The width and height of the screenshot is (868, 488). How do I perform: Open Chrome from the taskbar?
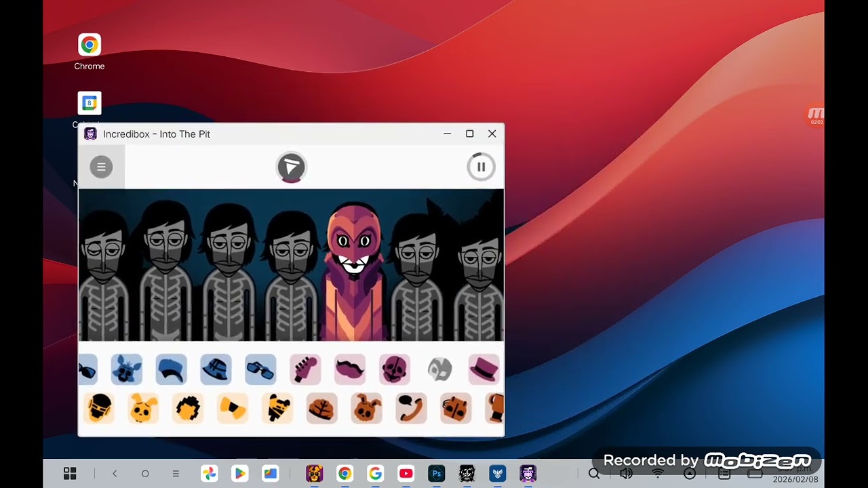click(x=345, y=474)
